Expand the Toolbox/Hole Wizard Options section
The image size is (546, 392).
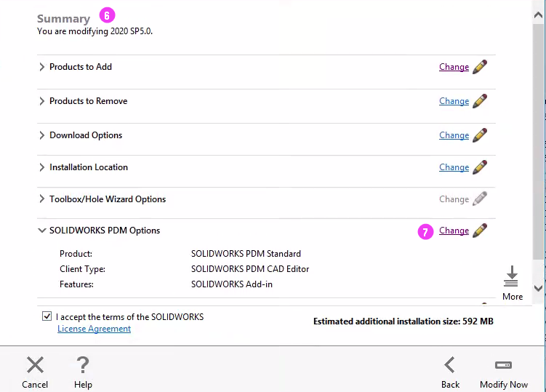[41, 199]
